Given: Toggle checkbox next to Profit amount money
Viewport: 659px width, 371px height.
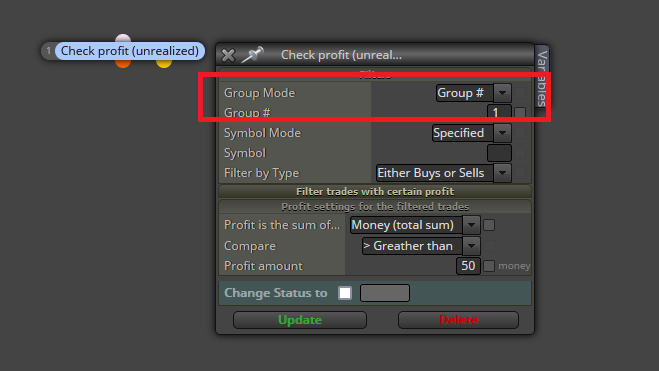Looking at the screenshot, I should click(489, 266).
